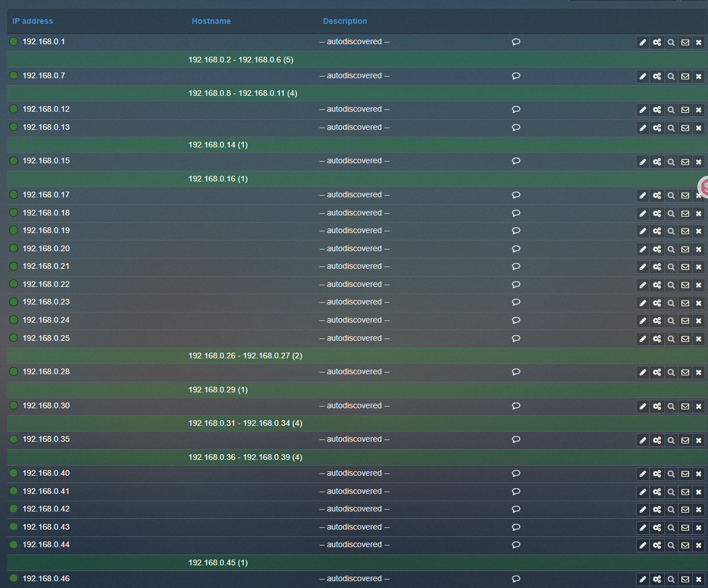
Task: Click the pencil edit icon for 192.168.0.1
Action: click(643, 43)
